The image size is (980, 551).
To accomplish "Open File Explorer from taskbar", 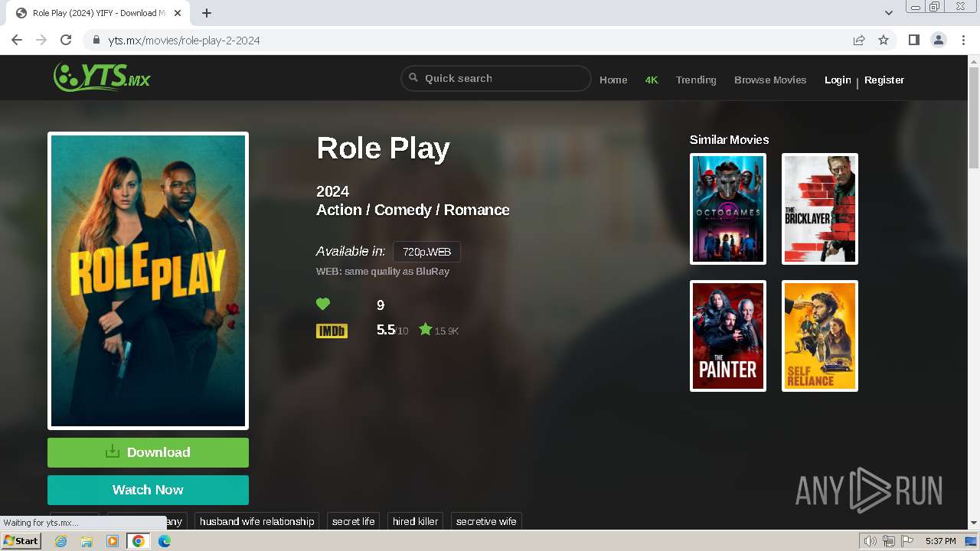I will point(87,541).
